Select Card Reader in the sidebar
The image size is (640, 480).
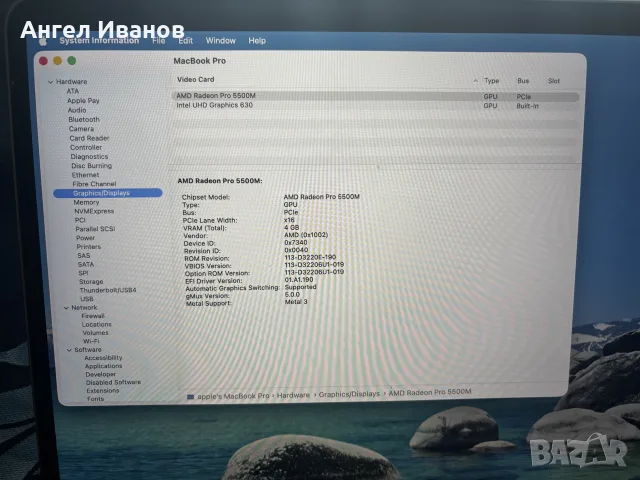tap(89, 138)
